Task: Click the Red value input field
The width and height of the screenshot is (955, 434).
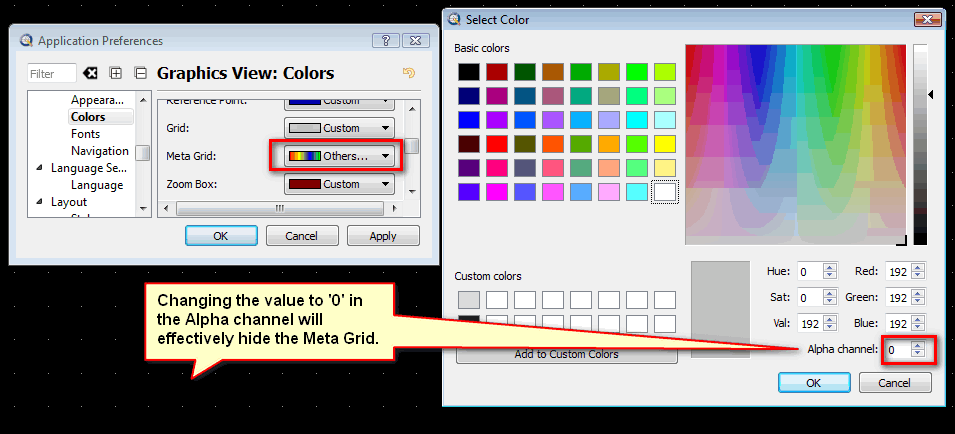Action: (898, 271)
